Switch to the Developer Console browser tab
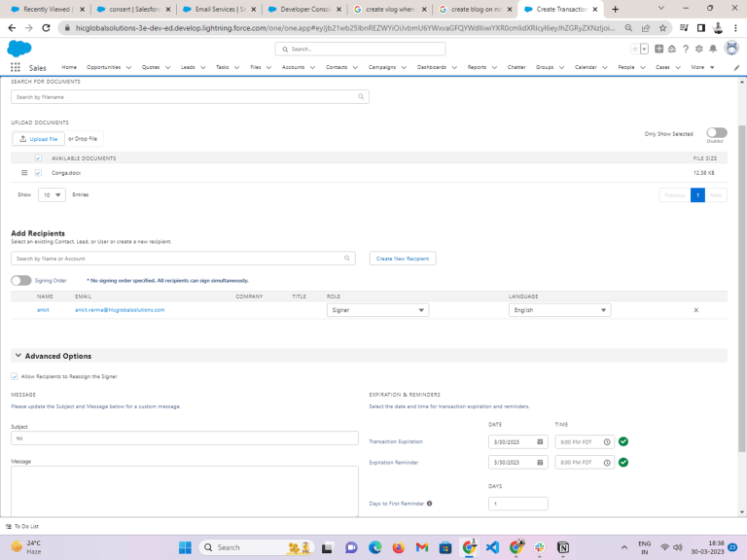747x560 pixels. (x=304, y=9)
